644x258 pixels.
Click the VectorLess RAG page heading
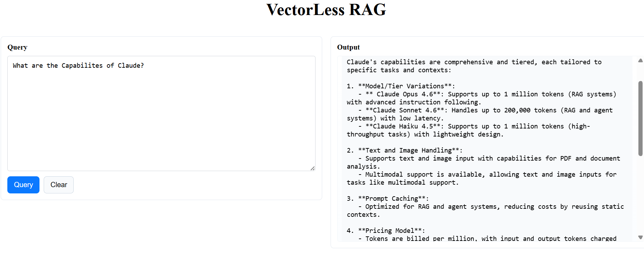point(326,10)
